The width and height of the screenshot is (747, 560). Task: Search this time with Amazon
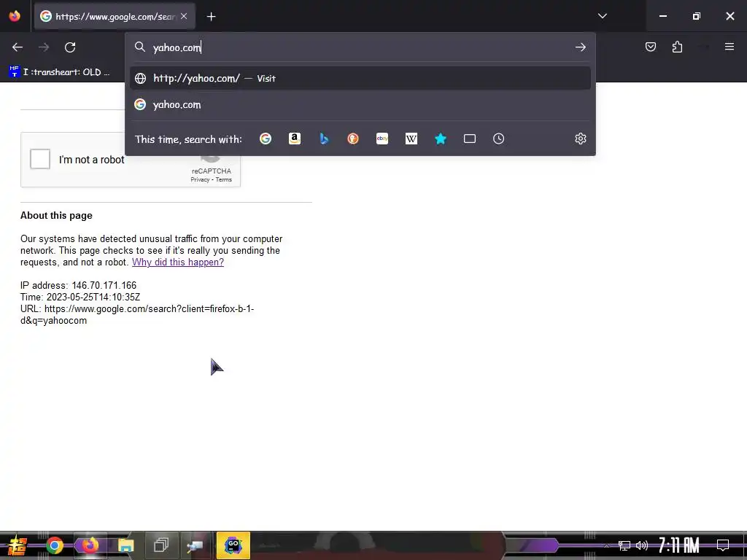click(295, 139)
